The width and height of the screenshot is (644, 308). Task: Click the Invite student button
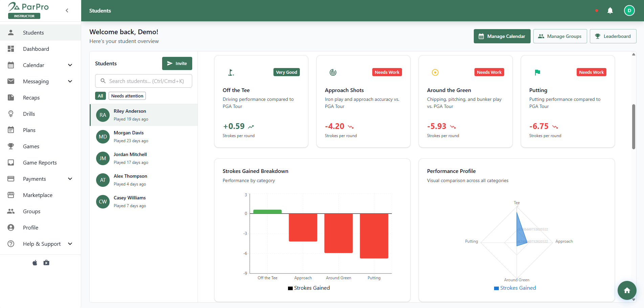(177, 63)
